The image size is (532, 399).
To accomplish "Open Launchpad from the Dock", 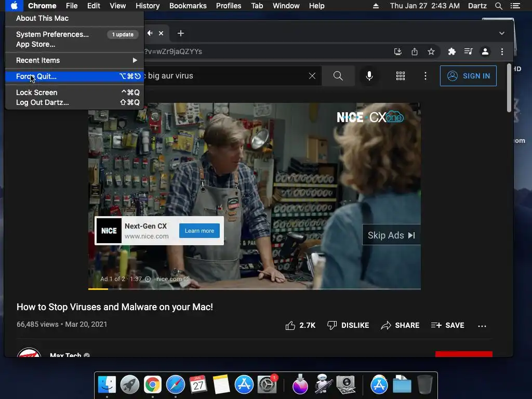I will [x=129, y=385].
